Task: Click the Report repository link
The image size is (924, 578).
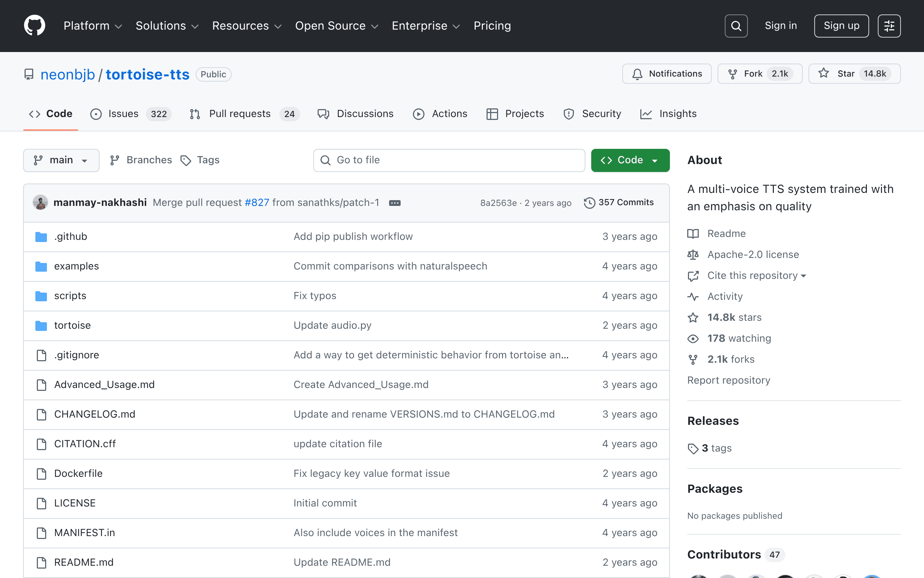Action: [x=728, y=380]
